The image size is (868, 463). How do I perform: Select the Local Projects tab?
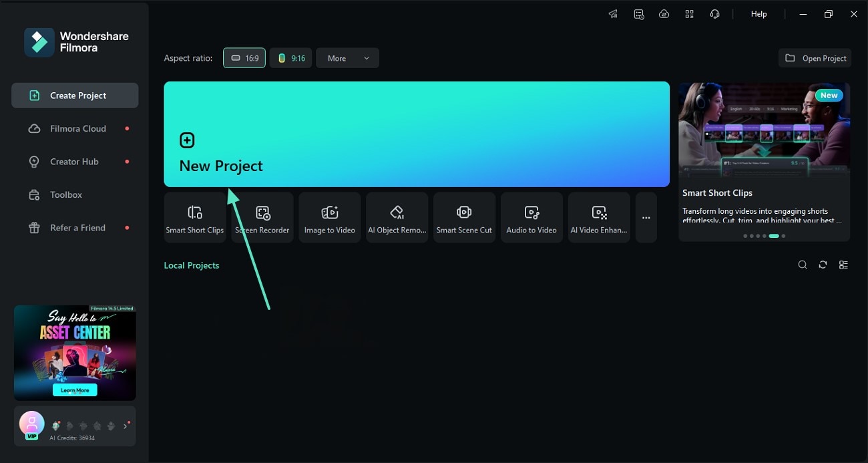pyautogui.click(x=192, y=265)
